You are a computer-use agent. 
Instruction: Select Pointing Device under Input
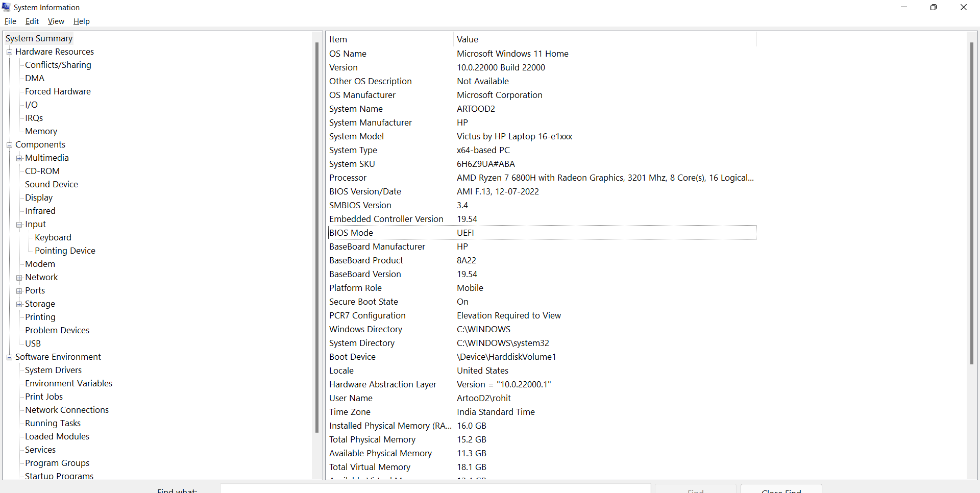point(65,251)
